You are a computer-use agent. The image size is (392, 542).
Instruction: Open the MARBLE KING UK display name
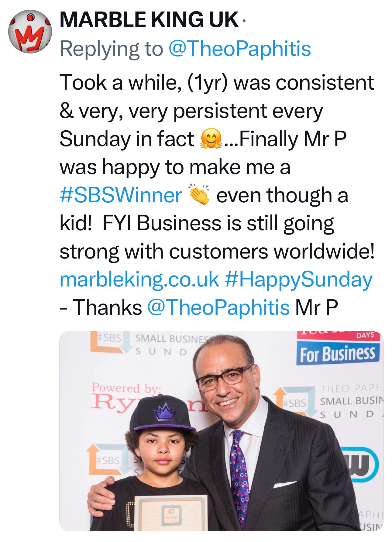coord(149,20)
